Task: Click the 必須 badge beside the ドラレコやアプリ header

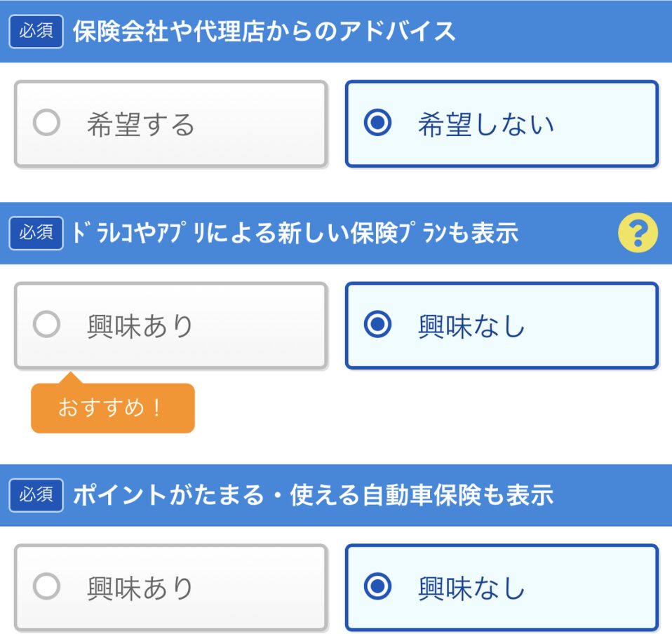Action: [x=36, y=233]
